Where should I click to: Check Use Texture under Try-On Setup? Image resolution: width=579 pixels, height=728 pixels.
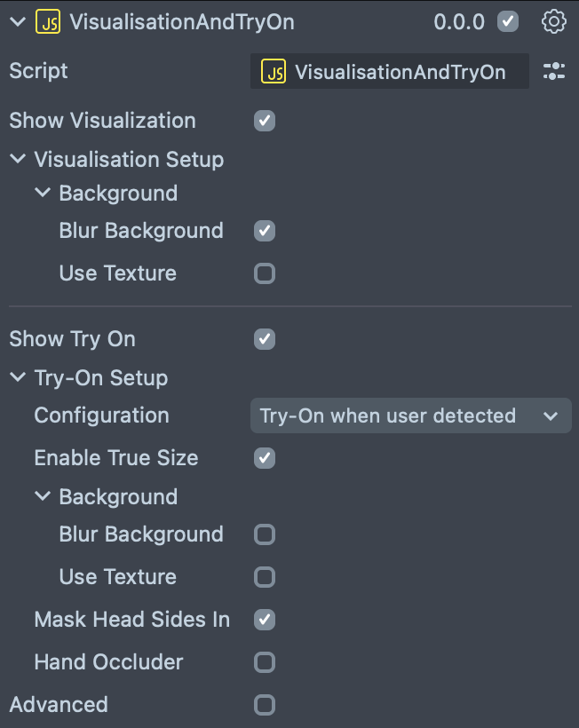pos(265,577)
